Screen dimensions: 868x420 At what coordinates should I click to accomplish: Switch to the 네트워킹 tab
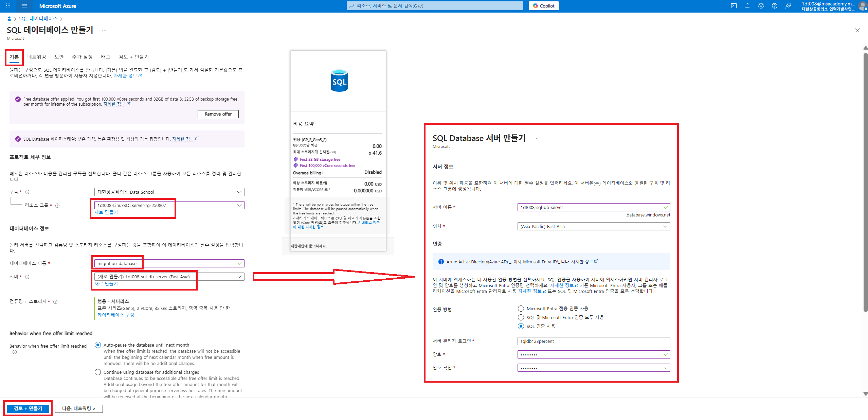pos(37,57)
